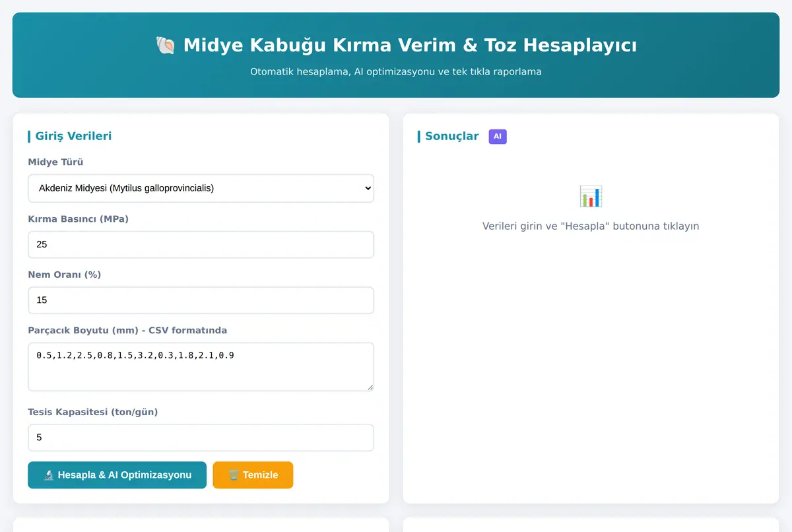Focus the Nem Oranı (%) field
The height and width of the screenshot is (532, 792).
pos(201,300)
